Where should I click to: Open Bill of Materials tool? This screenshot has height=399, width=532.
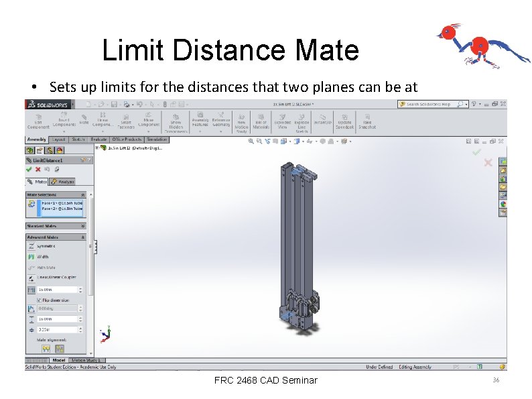click(261, 122)
